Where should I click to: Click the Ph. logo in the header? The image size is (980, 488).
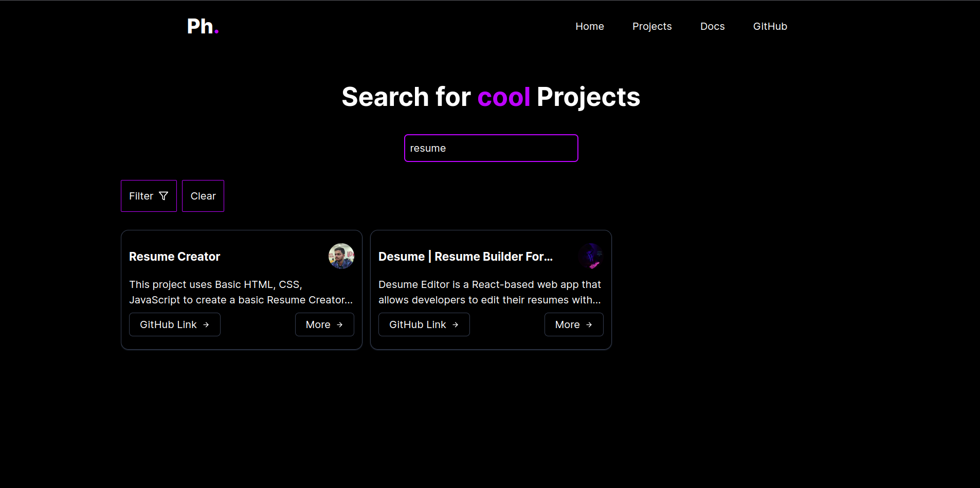point(203,26)
